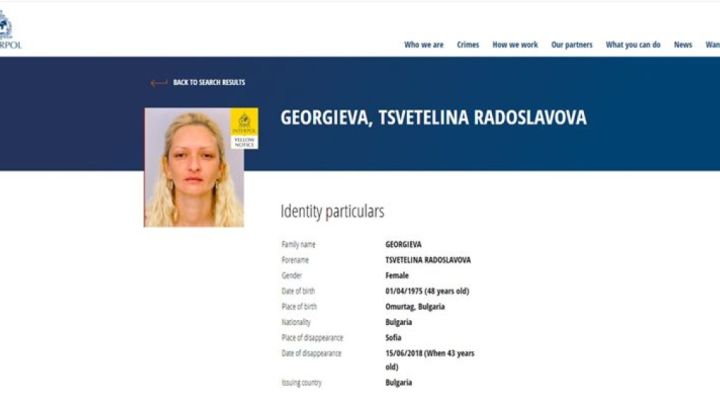
Task: Select What you can do
Action: tap(633, 45)
